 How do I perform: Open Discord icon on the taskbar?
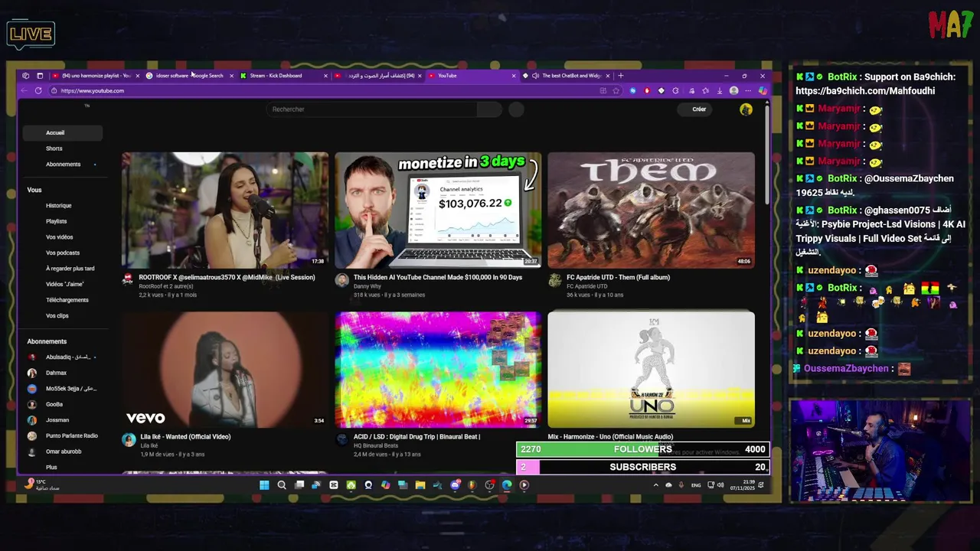(456, 484)
